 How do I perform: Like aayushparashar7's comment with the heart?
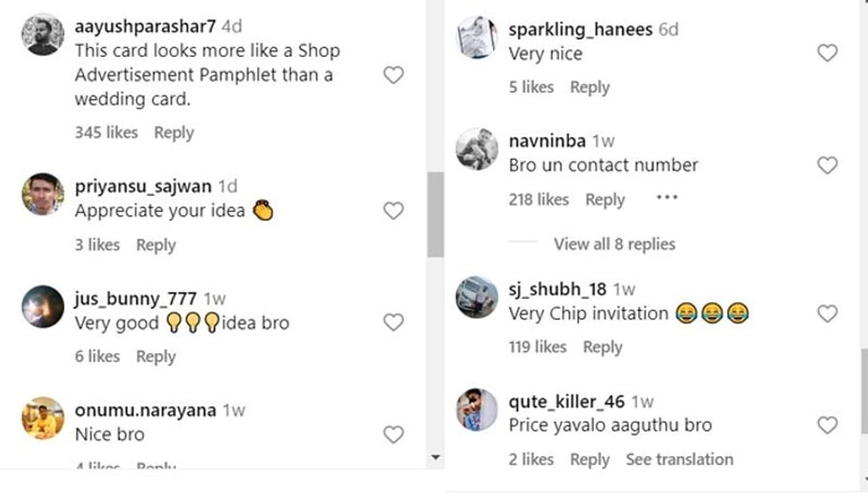coord(393,75)
